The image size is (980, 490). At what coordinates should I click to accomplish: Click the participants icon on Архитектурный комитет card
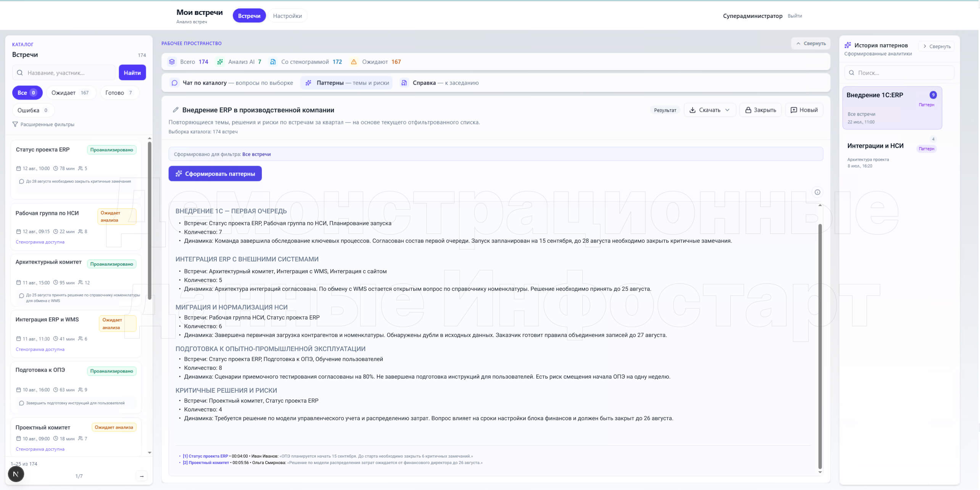pos(81,282)
